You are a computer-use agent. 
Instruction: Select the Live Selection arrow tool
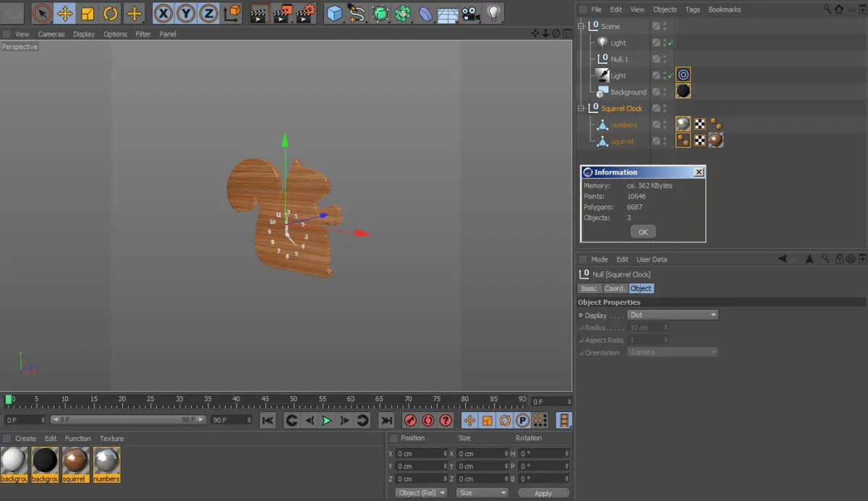point(43,13)
